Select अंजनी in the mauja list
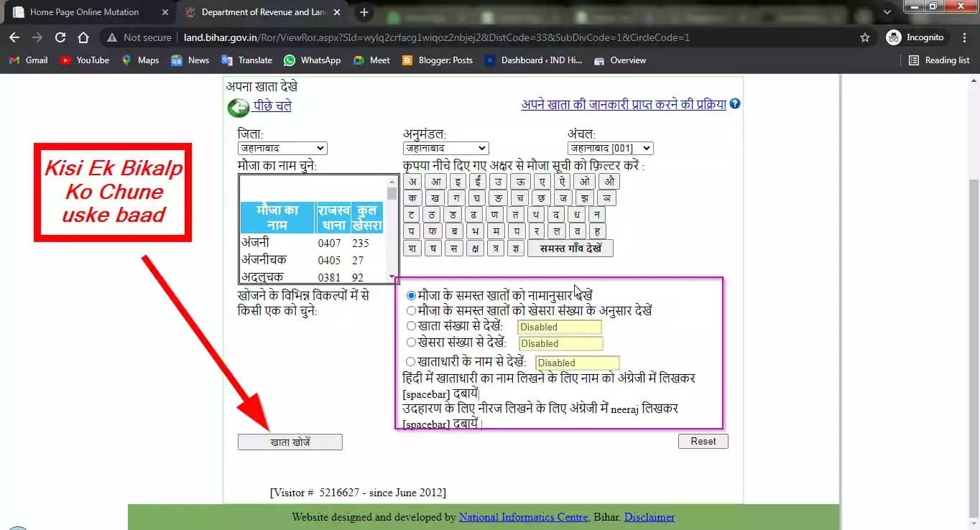Screen dimensions: 980x530 point(255,243)
